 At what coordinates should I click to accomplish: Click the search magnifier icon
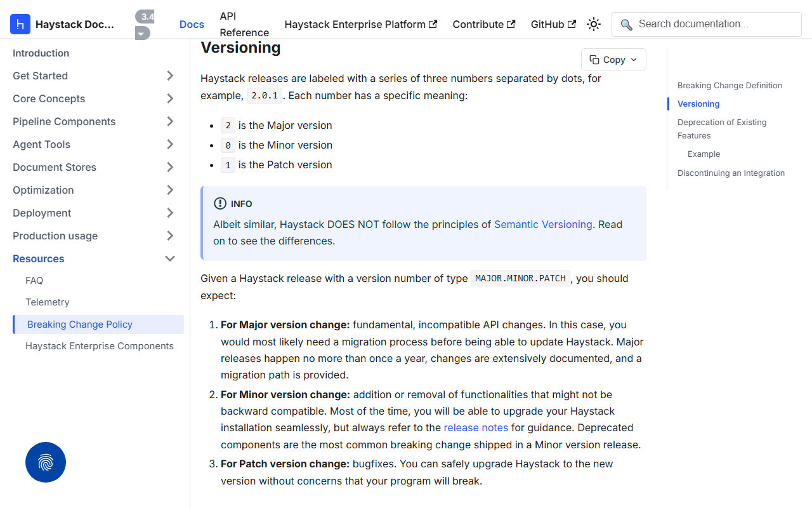[626, 24]
